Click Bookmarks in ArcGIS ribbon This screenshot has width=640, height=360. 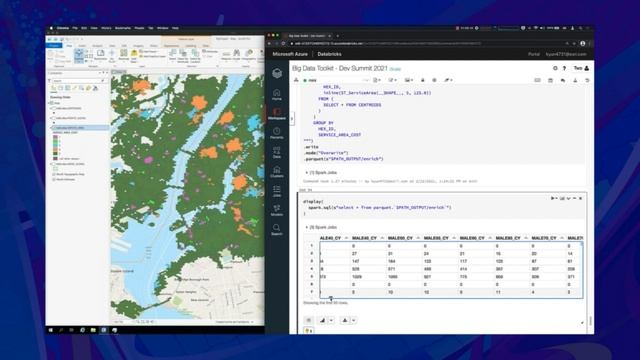tap(100, 55)
